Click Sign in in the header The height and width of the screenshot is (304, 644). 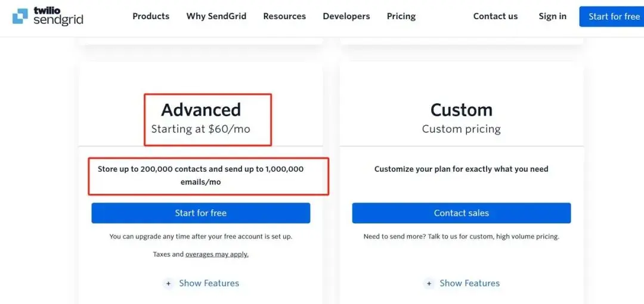552,16
